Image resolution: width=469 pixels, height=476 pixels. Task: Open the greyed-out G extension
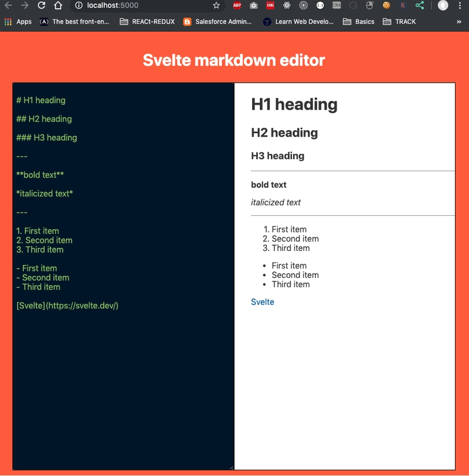[x=353, y=5]
